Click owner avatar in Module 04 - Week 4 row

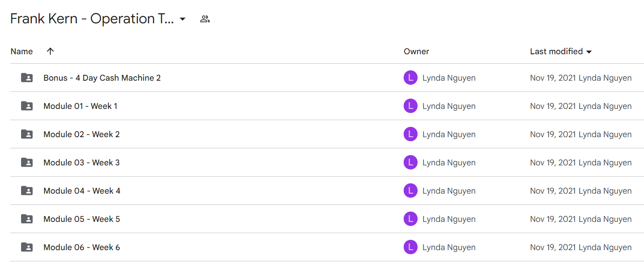coord(410,191)
